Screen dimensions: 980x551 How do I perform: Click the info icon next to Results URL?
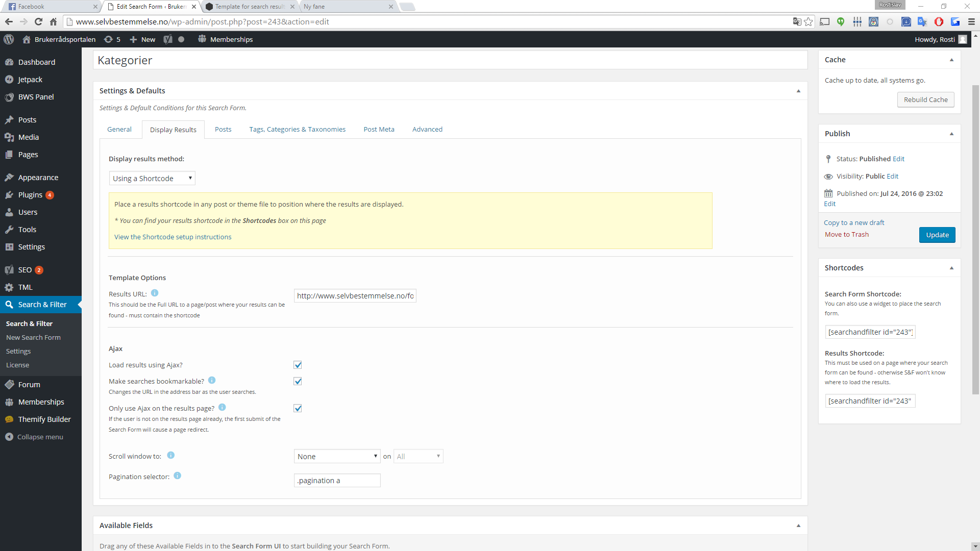point(155,293)
